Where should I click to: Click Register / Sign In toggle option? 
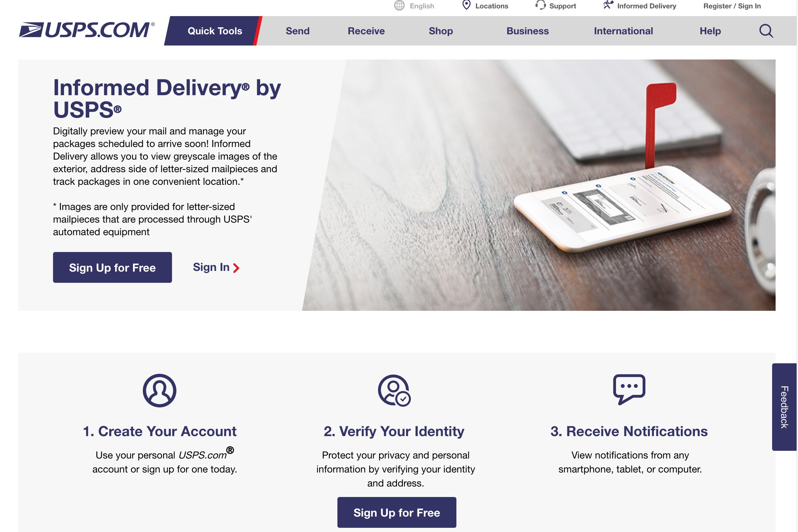(x=732, y=6)
